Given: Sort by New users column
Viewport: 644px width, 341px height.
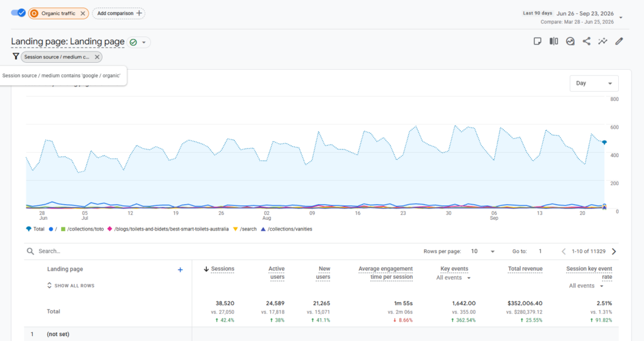Looking at the screenshot, I should click(323, 273).
